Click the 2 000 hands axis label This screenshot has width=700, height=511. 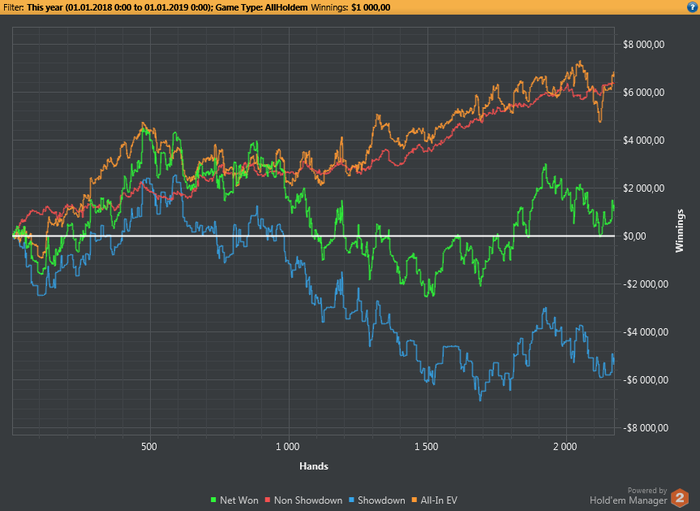pyautogui.click(x=565, y=447)
